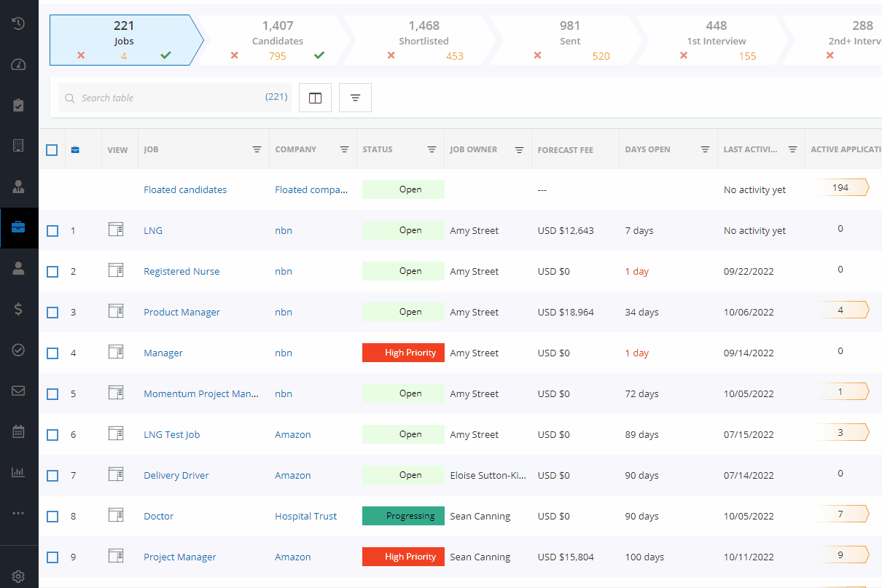
Task: Switch to the 1st Interview pipeline tab
Action: (717, 40)
